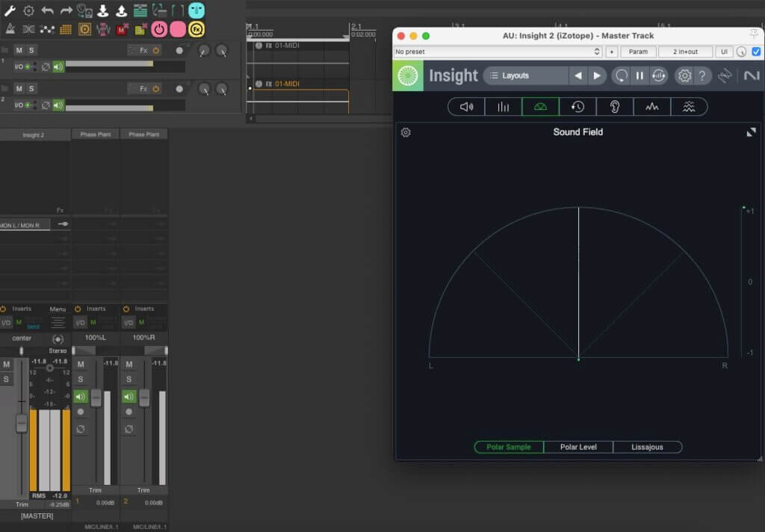This screenshot has width=765, height=532.
Task: Switch to Polar Level view
Action: 578,447
